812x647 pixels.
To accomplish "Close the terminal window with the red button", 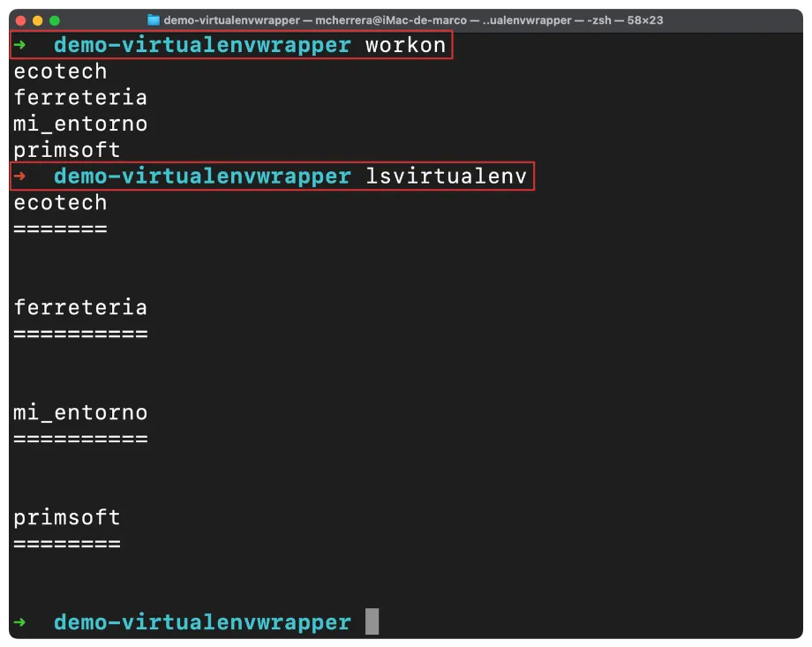I will pos(20,20).
